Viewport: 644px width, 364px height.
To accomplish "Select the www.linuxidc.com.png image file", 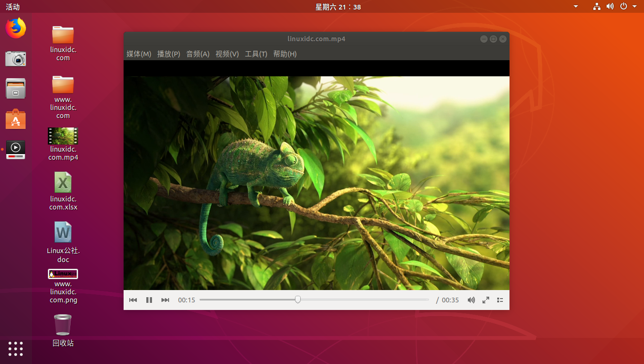I will coord(63,286).
